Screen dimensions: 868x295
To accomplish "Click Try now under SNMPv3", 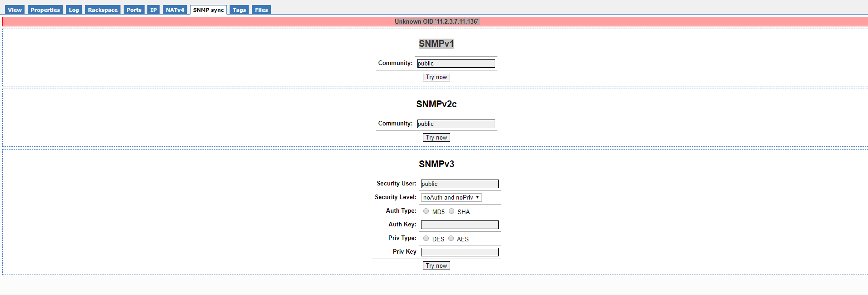I will point(436,266).
